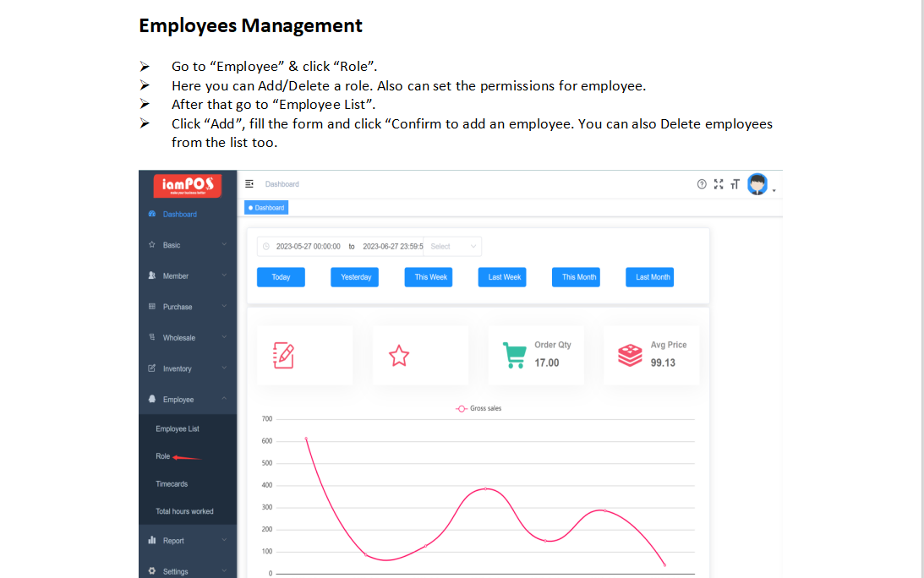Toggle the Gross sales legend series
Viewport: 924px width, 578px height.
478,408
